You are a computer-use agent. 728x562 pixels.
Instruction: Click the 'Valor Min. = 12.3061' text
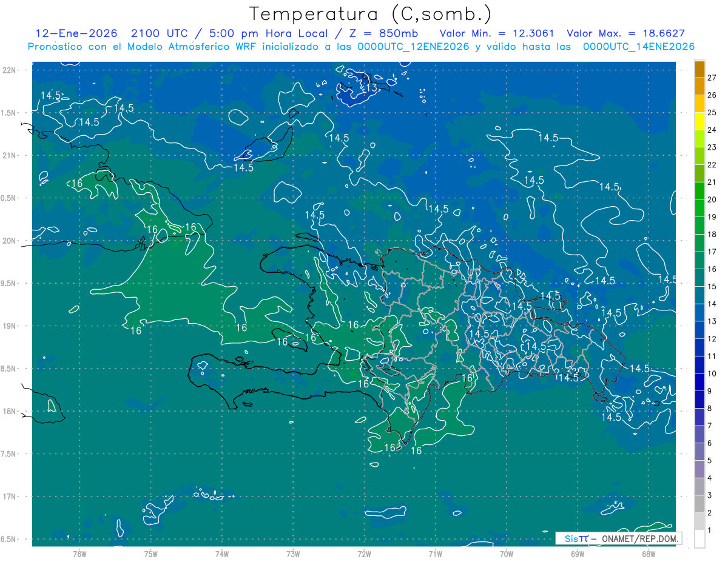point(496,34)
